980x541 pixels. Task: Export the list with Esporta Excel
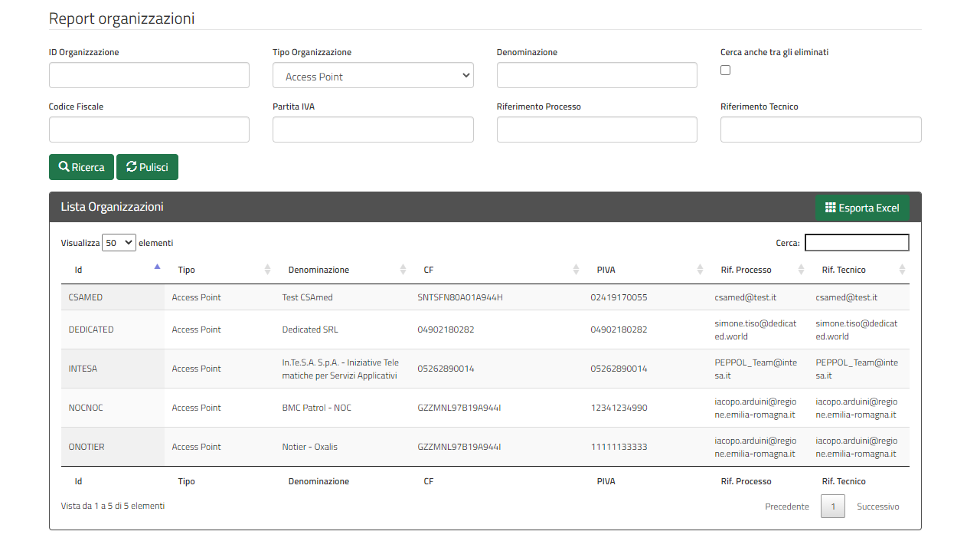coord(862,208)
